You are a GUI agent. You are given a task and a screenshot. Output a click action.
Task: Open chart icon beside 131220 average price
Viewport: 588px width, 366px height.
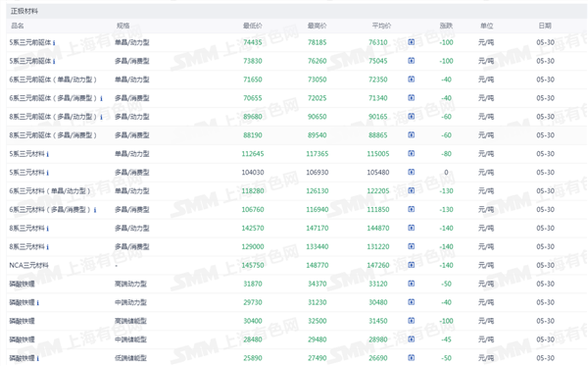click(x=412, y=246)
